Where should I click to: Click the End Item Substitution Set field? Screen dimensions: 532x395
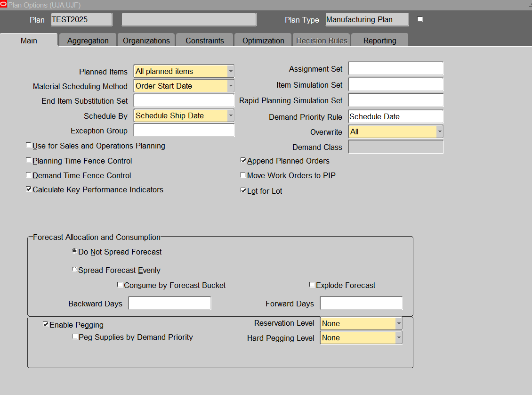184,100
